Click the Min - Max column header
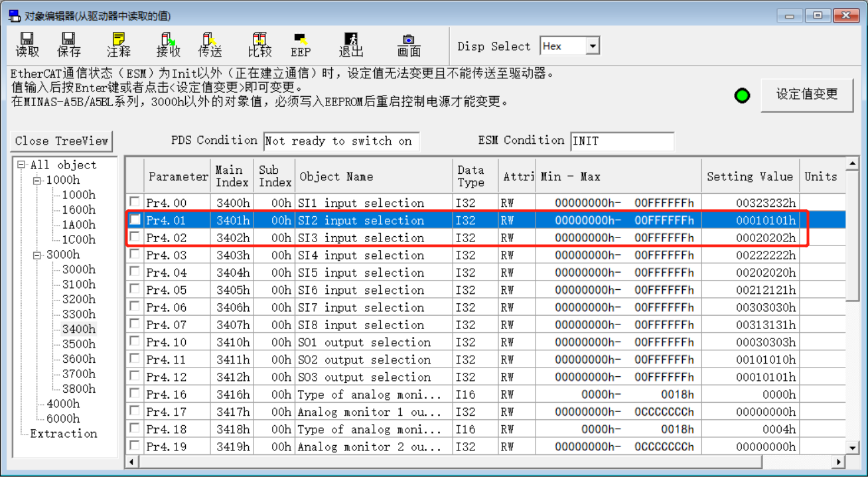The height and width of the screenshot is (477, 868). coord(618,176)
